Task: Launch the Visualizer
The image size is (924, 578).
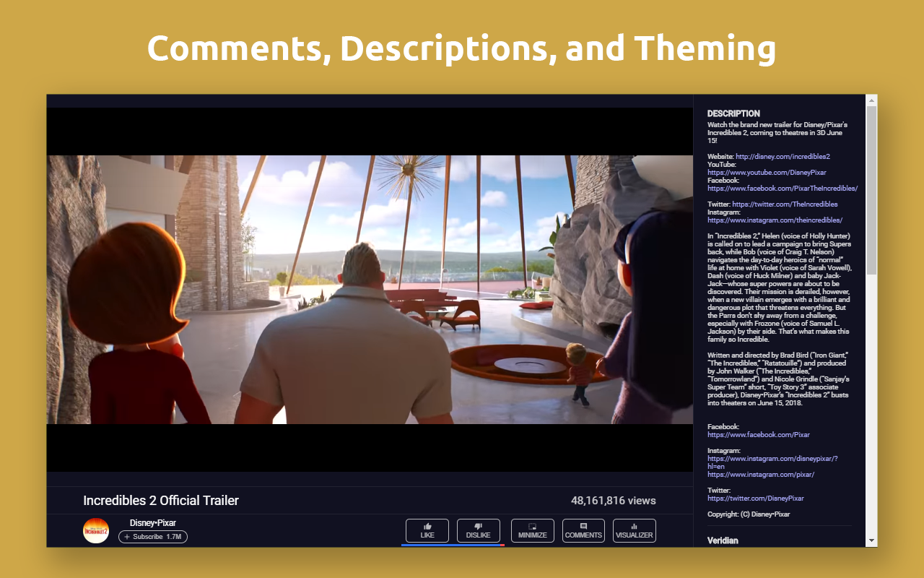Action: click(x=635, y=530)
